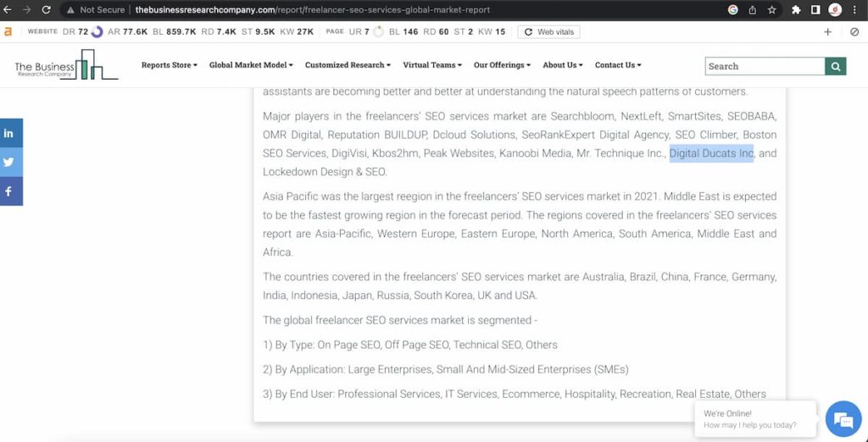Click the Google icon in the address bar
Image resolution: width=868 pixels, height=442 pixels.
(x=733, y=9)
